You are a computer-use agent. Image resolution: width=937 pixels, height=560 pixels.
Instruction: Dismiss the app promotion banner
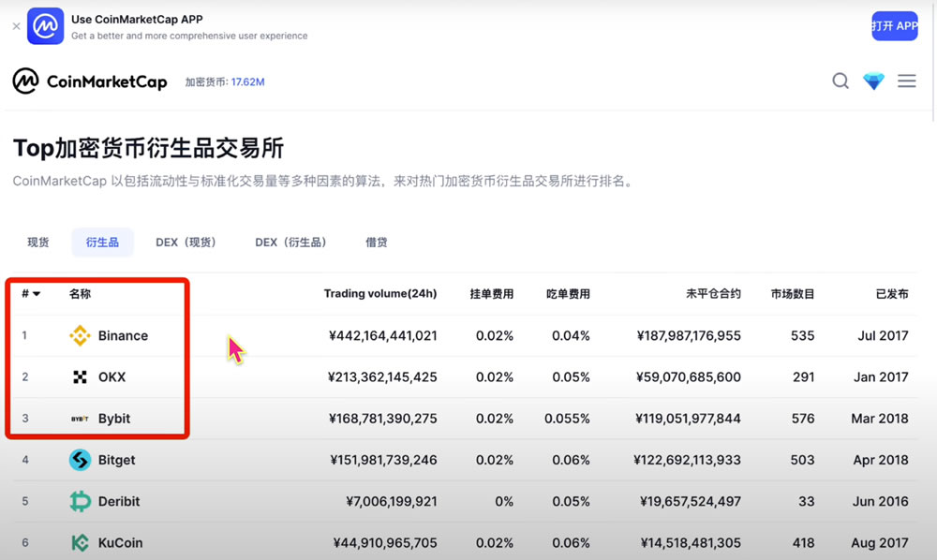(14, 25)
